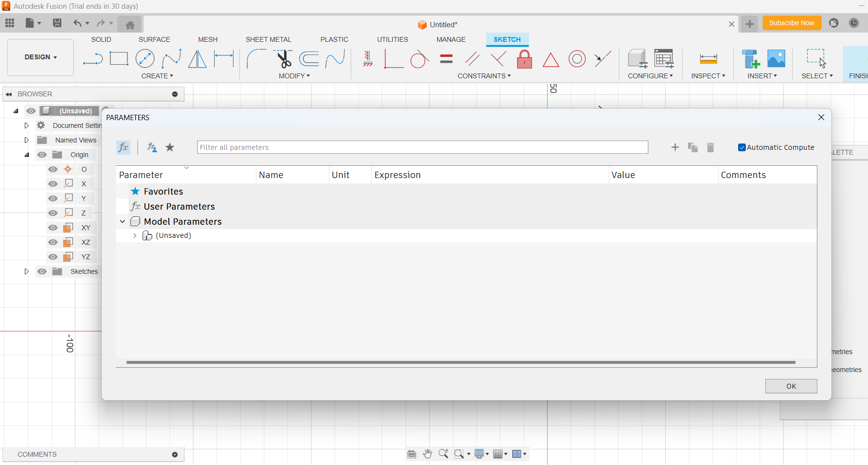Switch to the MESH tab
The width and height of the screenshot is (868, 465).
(x=208, y=39)
